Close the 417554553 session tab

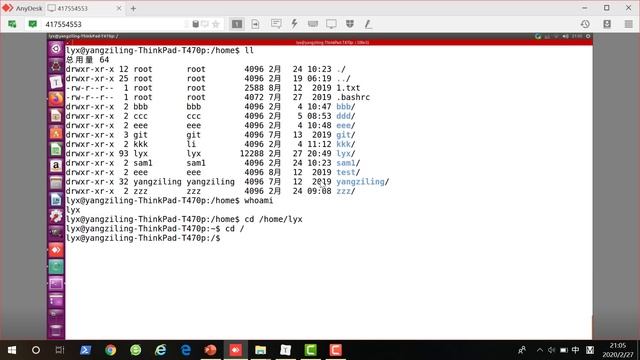[119, 8]
